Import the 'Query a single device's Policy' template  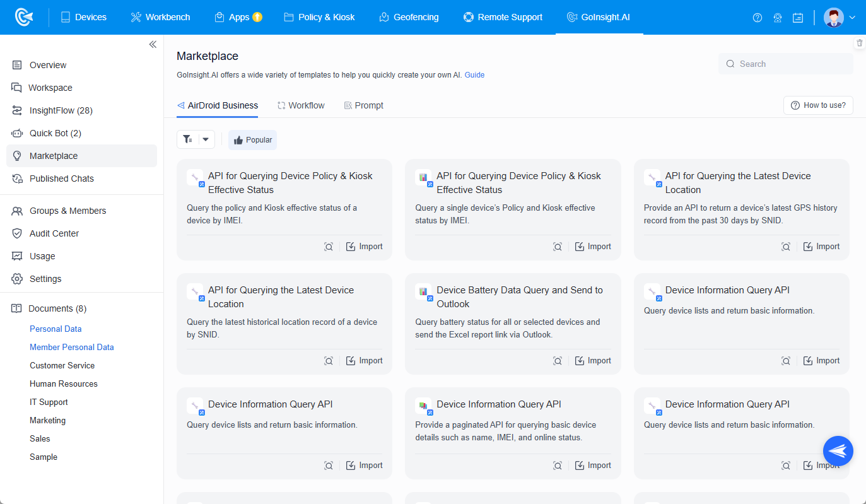(592, 247)
